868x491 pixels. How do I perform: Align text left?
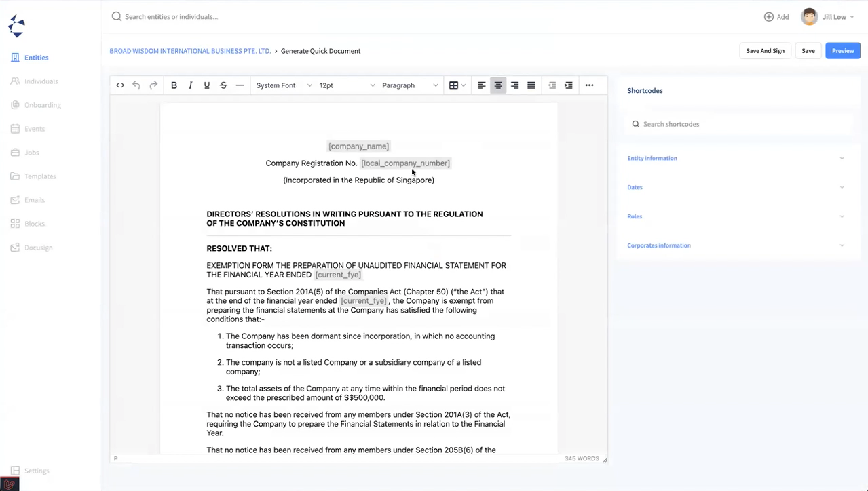coord(482,85)
